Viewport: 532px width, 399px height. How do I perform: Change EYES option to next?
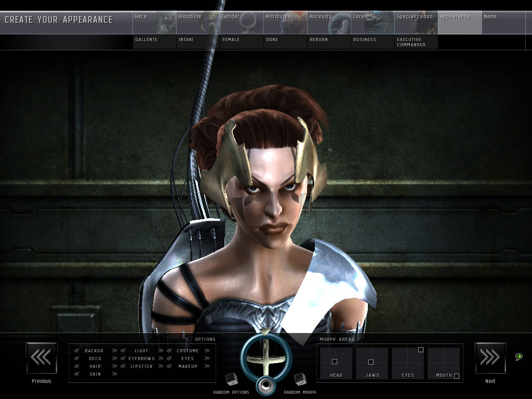click(207, 358)
